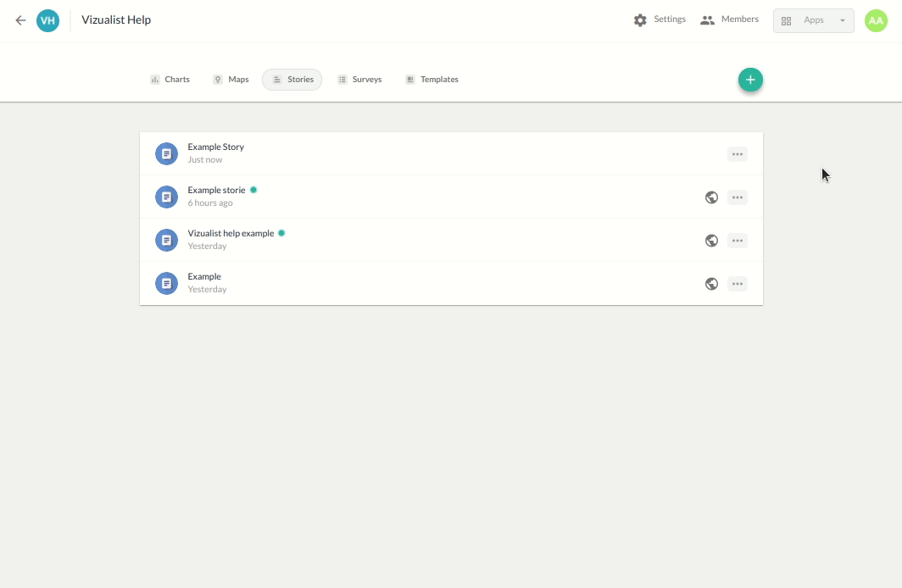Open the Templates tab
This screenshot has width=902, height=588.
[432, 80]
